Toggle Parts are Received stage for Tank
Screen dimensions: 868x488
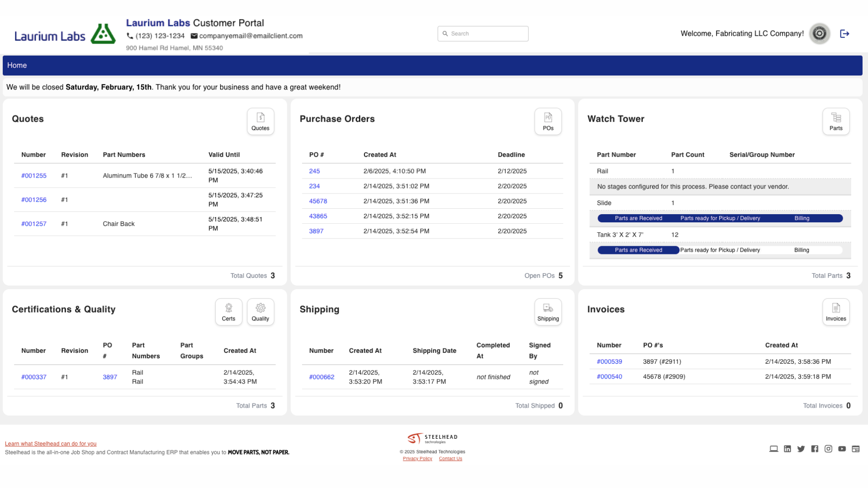pyautogui.click(x=638, y=250)
